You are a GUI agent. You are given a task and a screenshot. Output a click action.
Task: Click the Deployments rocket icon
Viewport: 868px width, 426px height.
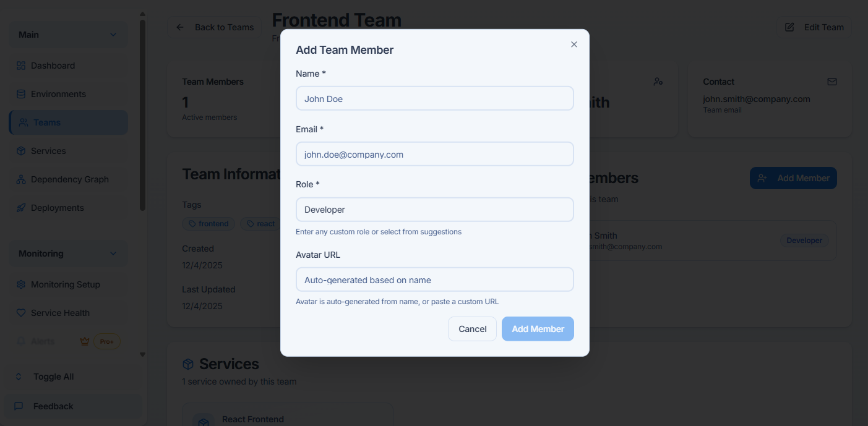pyautogui.click(x=21, y=208)
